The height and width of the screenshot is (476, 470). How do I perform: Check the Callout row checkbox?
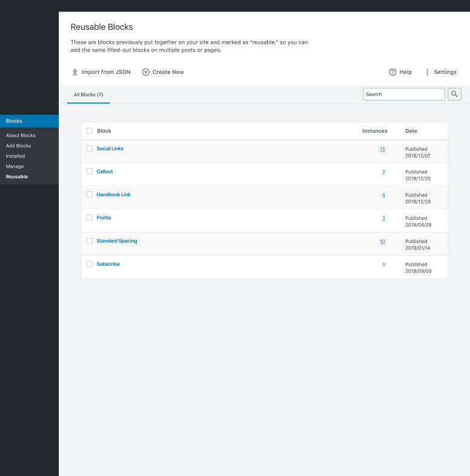pyautogui.click(x=90, y=171)
